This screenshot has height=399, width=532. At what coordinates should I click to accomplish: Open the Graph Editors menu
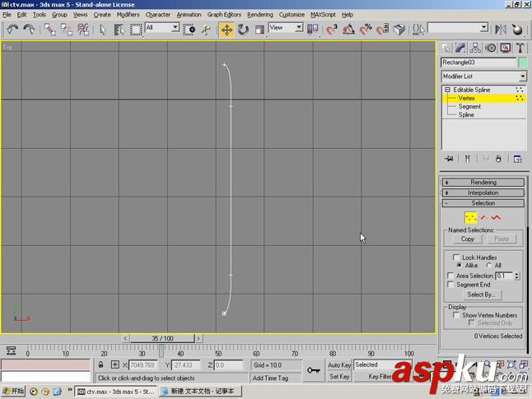(224, 15)
